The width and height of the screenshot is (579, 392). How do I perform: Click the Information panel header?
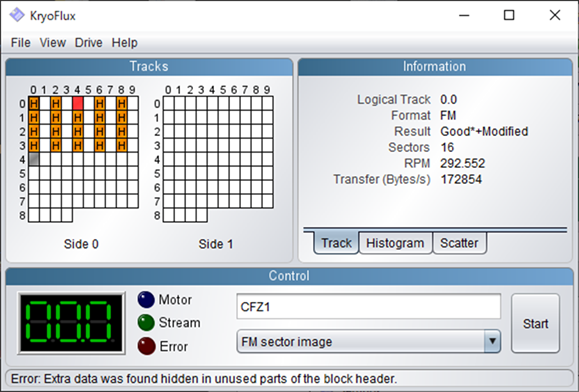435,66
